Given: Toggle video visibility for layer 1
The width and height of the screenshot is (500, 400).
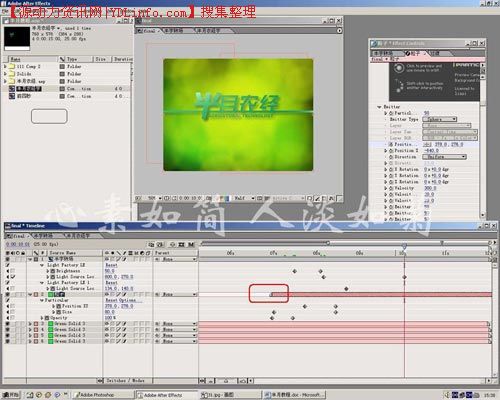Looking at the screenshot, I should point(7,259).
